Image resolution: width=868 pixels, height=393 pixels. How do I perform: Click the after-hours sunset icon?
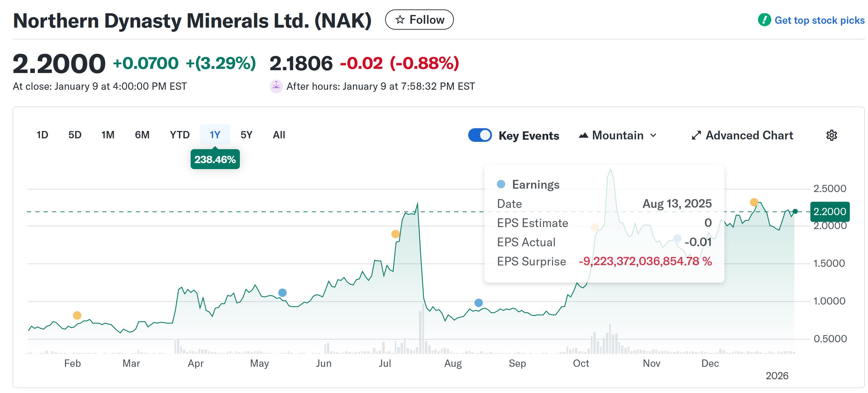[276, 86]
